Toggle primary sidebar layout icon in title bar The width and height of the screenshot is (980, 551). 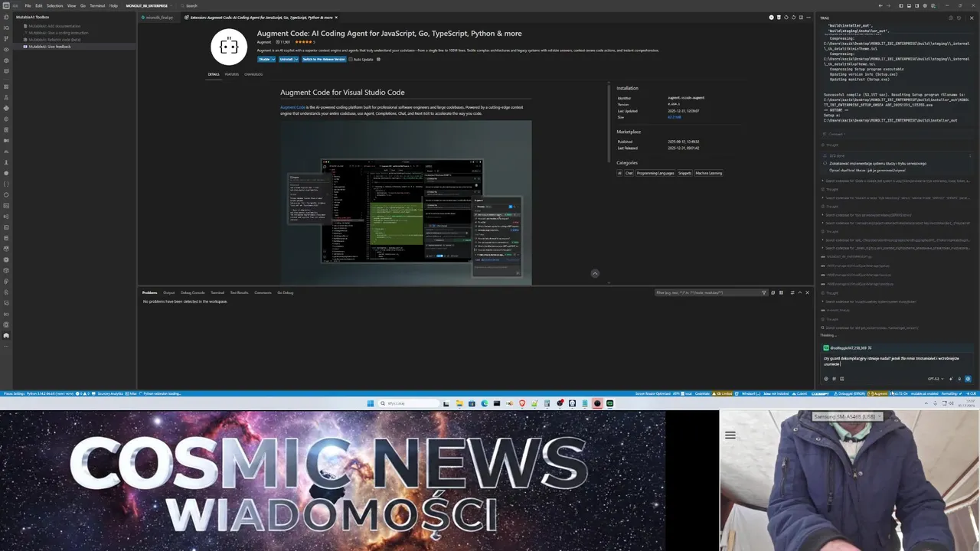[x=901, y=5]
